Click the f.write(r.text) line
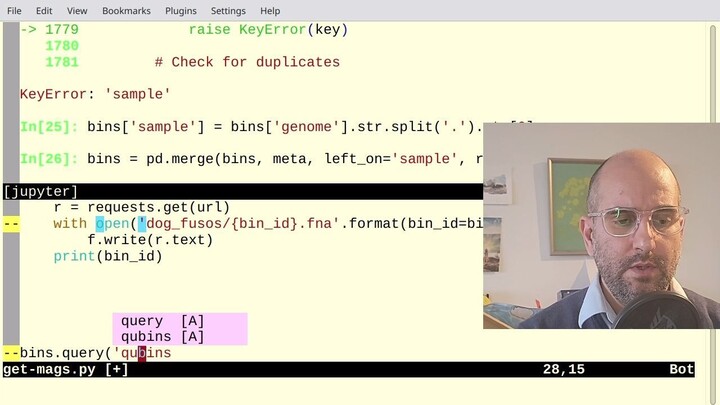 (x=150, y=240)
